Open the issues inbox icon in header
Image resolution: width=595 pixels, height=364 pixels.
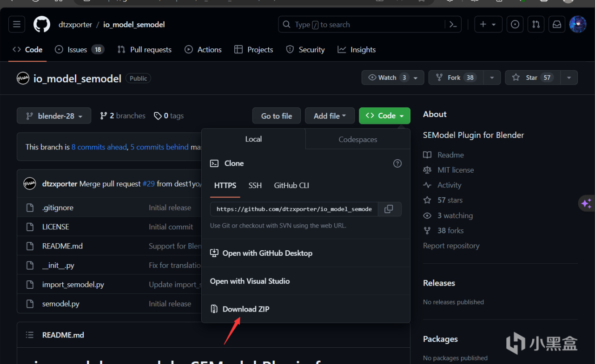pos(515,25)
